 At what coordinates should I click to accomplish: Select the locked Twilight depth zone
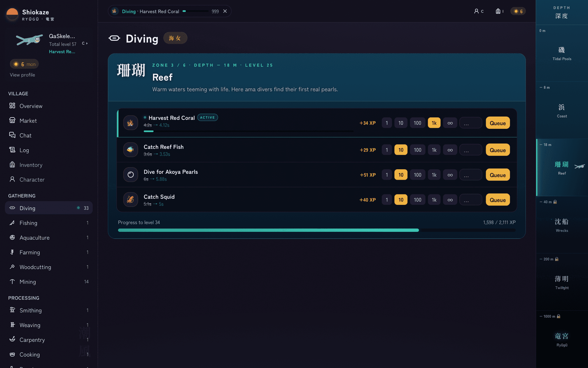[562, 282]
